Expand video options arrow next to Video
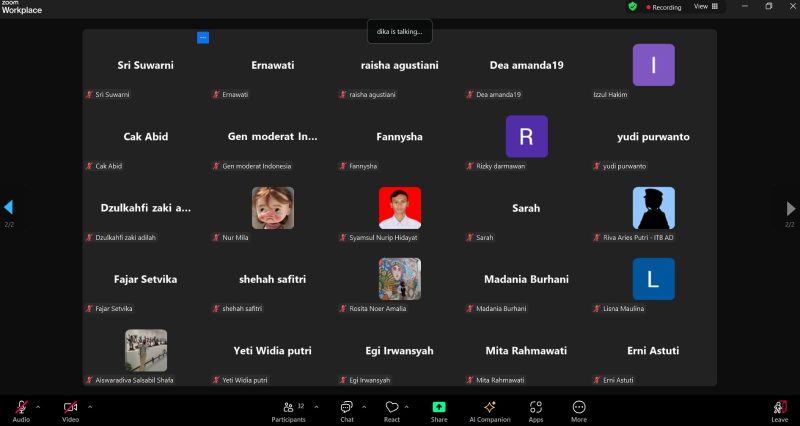 [90, 406]
